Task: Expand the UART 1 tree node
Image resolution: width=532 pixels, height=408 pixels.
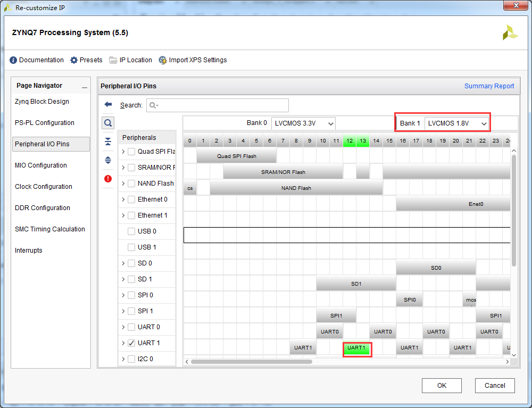Action: [x=123, y=343]
